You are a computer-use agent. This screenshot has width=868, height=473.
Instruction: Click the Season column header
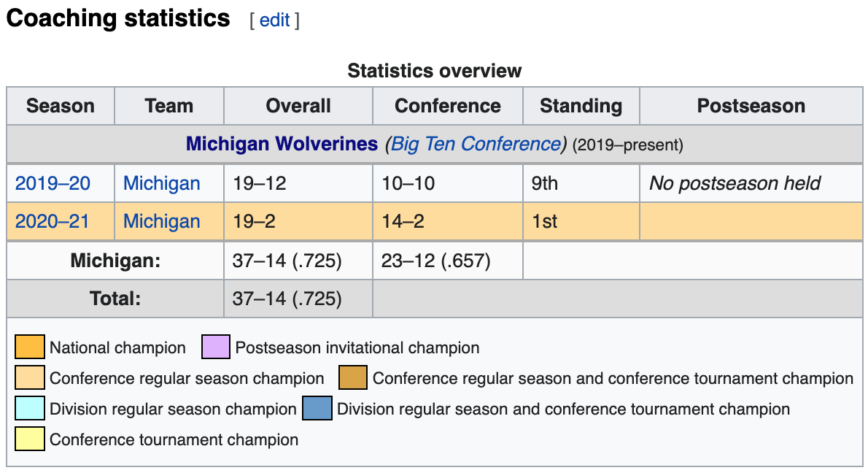61,106
